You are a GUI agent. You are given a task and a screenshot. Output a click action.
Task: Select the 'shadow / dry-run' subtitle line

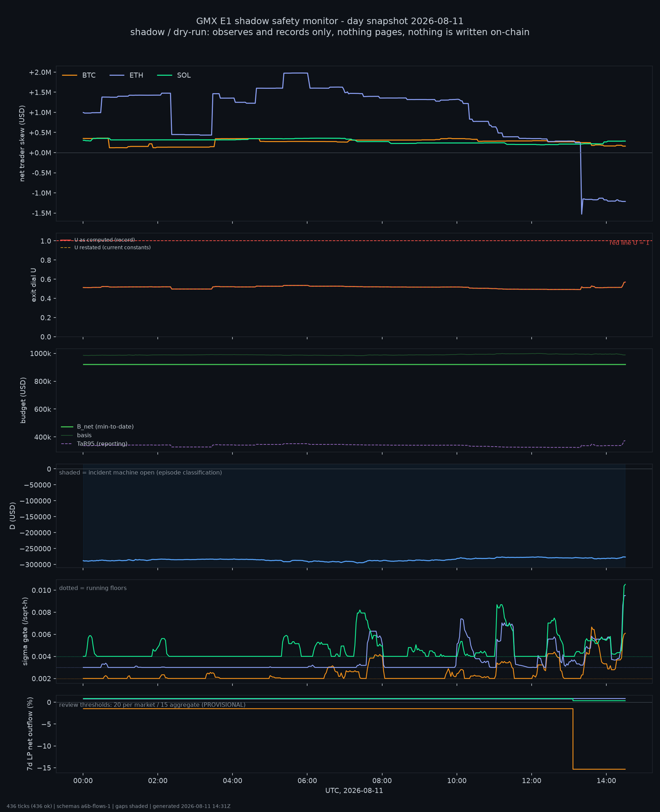point(330,32)
